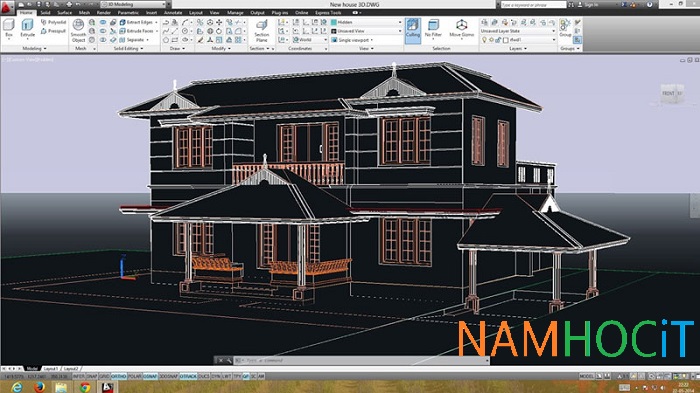
Task: Toggle OSNAP in the status bar
Action: (150, 376)
